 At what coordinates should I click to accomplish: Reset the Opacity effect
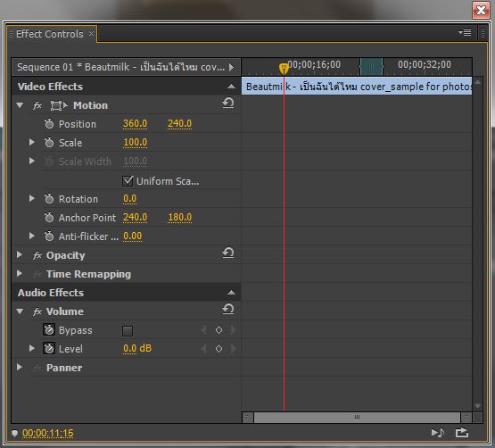228,253
